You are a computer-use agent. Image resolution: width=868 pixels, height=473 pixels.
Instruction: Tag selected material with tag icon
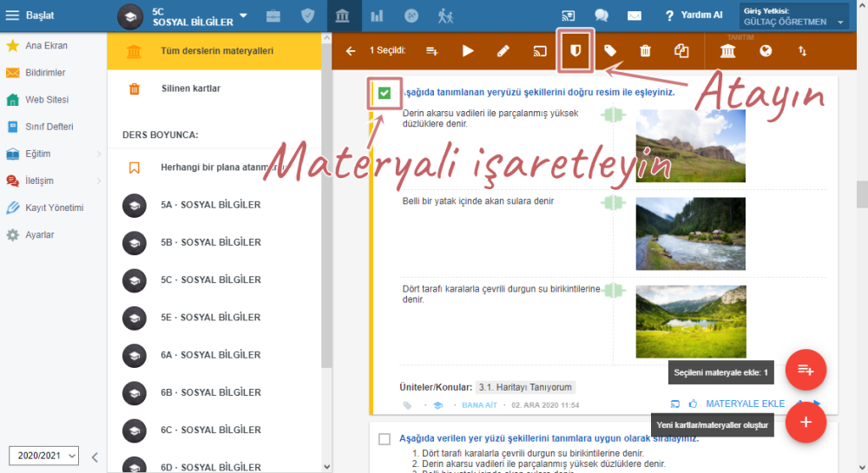610,51
